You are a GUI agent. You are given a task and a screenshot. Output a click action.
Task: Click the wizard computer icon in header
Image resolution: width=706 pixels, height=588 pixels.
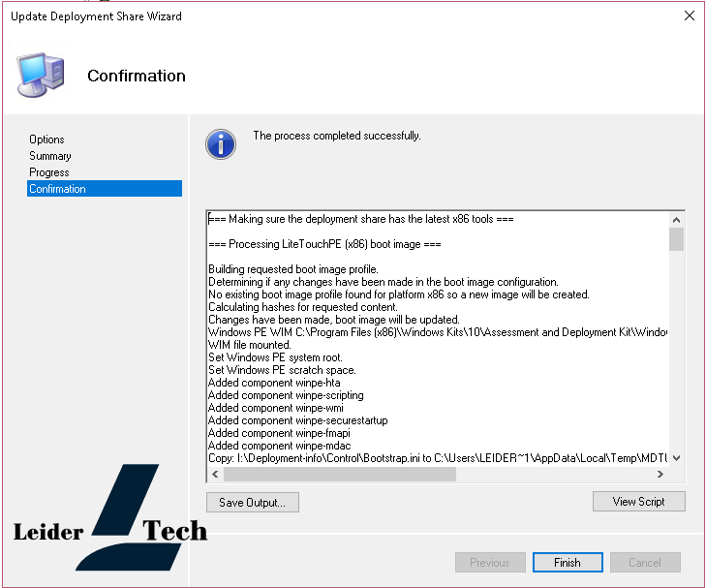(x=40, y=76)
